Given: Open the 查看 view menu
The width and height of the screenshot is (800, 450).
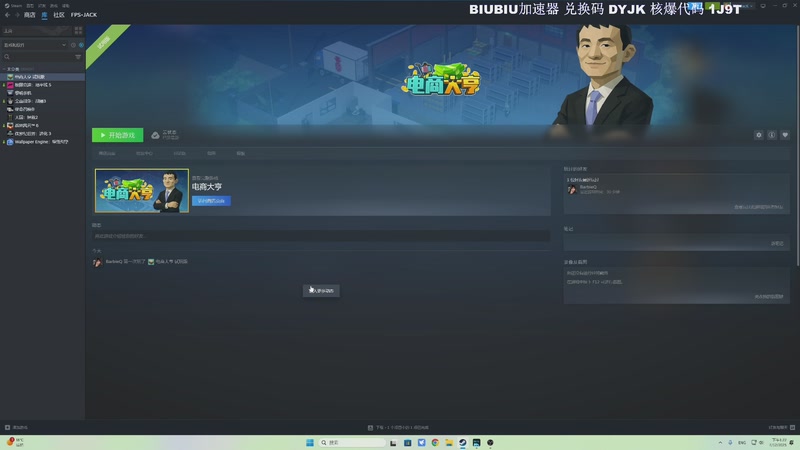Looking at the screenshot, I should [30, 6].
